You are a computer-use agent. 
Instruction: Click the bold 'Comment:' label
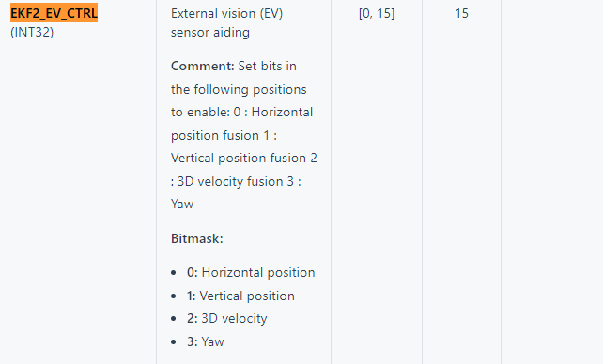click(202, 66)
